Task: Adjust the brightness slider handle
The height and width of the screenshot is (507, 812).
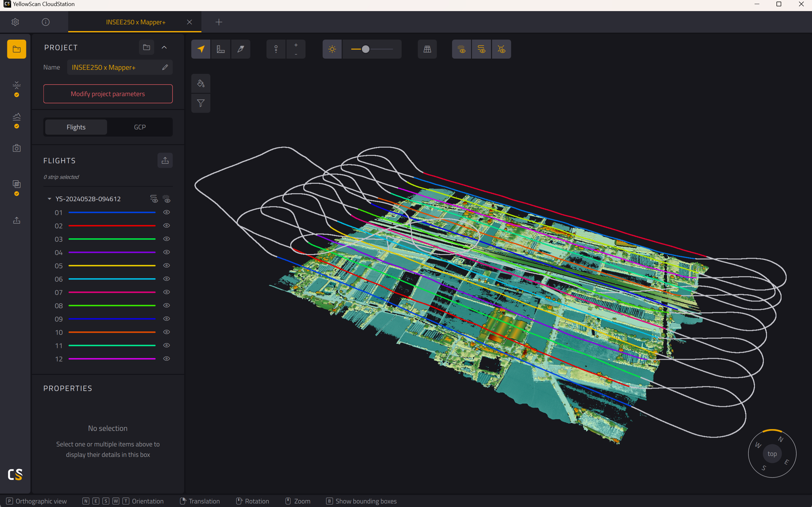Action: click(365, 49)
